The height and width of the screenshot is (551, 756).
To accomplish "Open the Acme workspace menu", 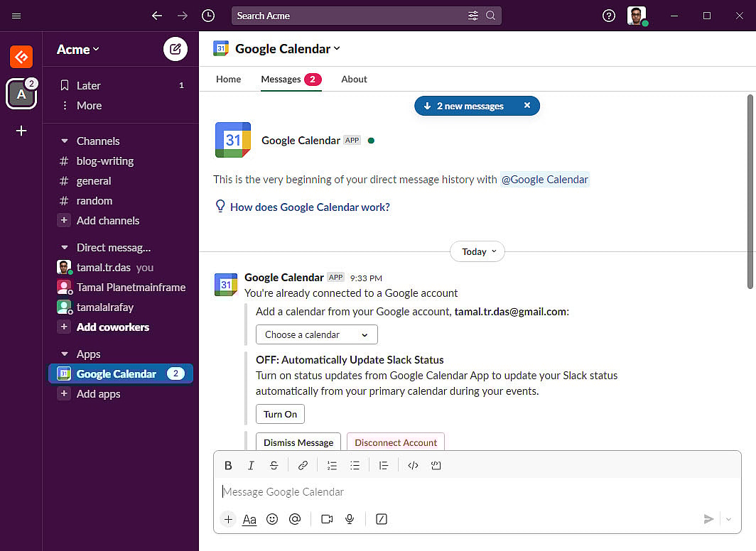I will point(78,49).
